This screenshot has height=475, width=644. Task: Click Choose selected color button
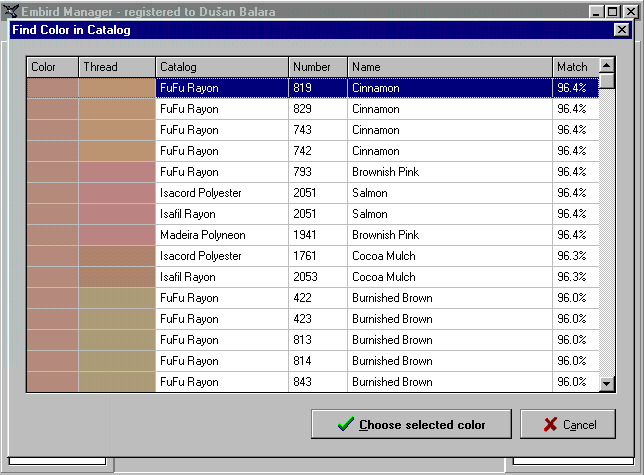point(411,424)
